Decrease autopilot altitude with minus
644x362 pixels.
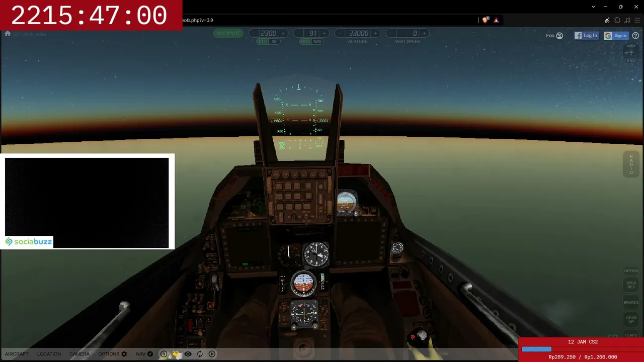click(340, 33)
